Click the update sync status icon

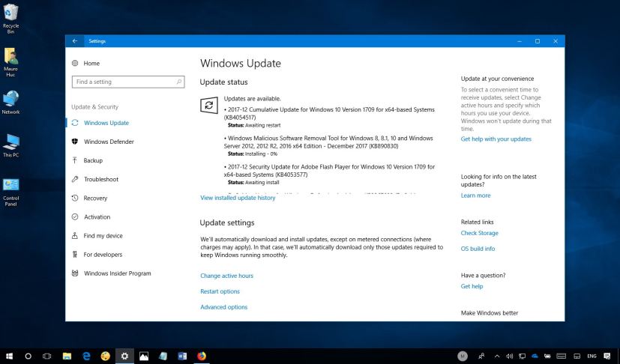pos(208,105)
